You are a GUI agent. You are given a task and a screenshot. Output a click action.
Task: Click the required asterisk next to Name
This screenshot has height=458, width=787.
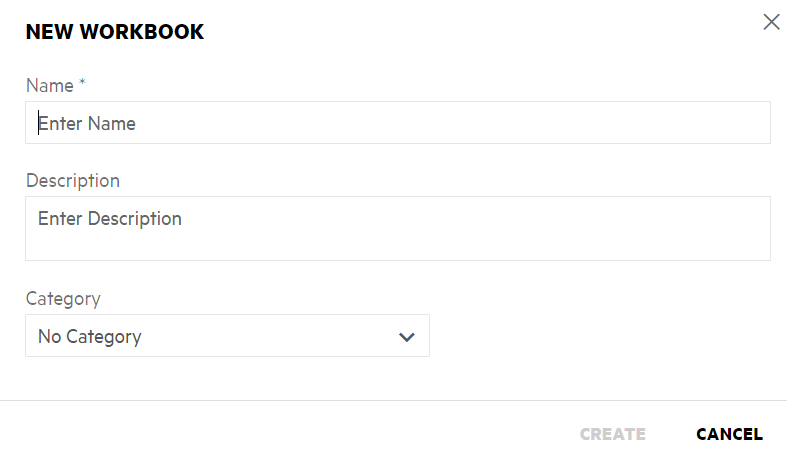[x=82, y=83]
